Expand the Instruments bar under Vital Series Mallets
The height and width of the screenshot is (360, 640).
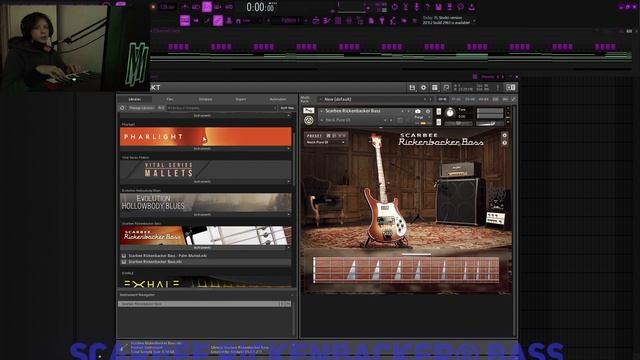click(x=205, y=182)
